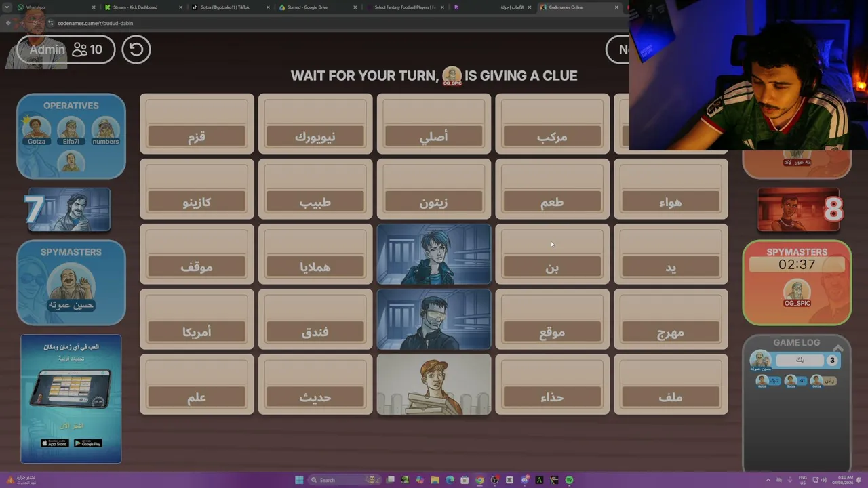Click the Game Log clue word بنك
This screenshot has width=868, height=488.
(x=800, y=361)
